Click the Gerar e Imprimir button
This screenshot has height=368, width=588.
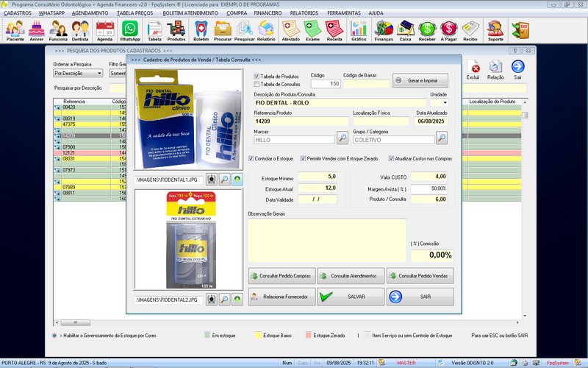(x=420, y=80)
